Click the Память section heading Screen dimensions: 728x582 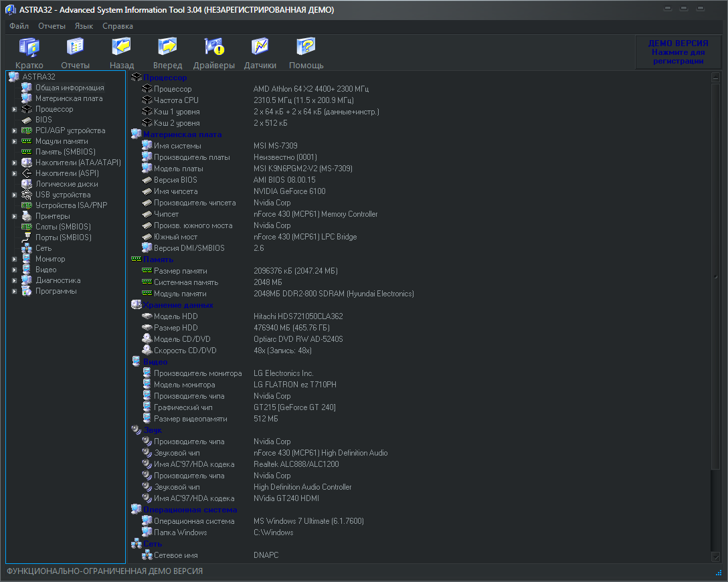tap(158, 259)
